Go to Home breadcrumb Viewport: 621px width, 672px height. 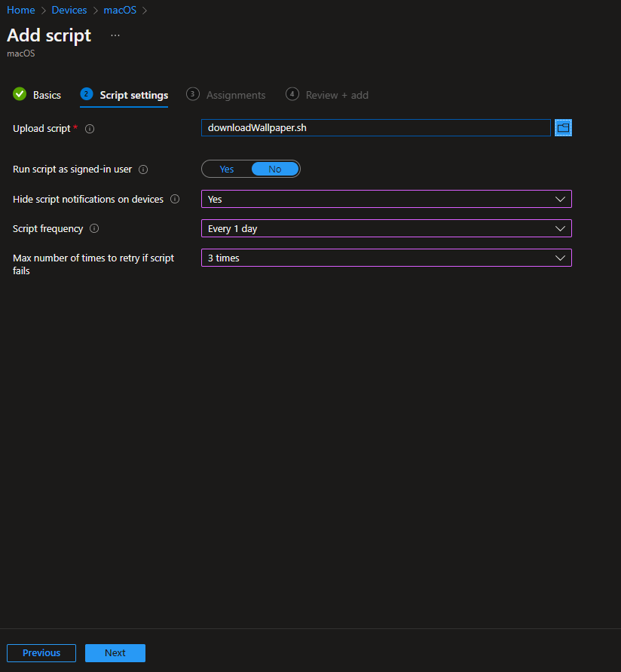(x=21, y=10)
